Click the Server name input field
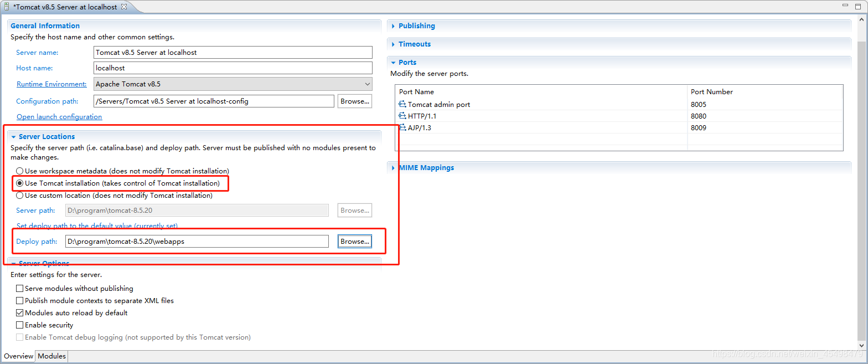868x364 pixels. (233, 52)
